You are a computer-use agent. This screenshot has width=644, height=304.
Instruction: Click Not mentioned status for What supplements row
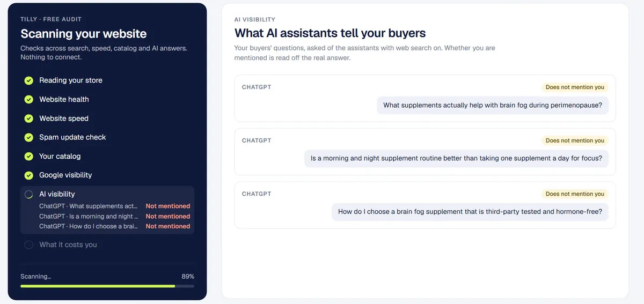pos(168,206)
